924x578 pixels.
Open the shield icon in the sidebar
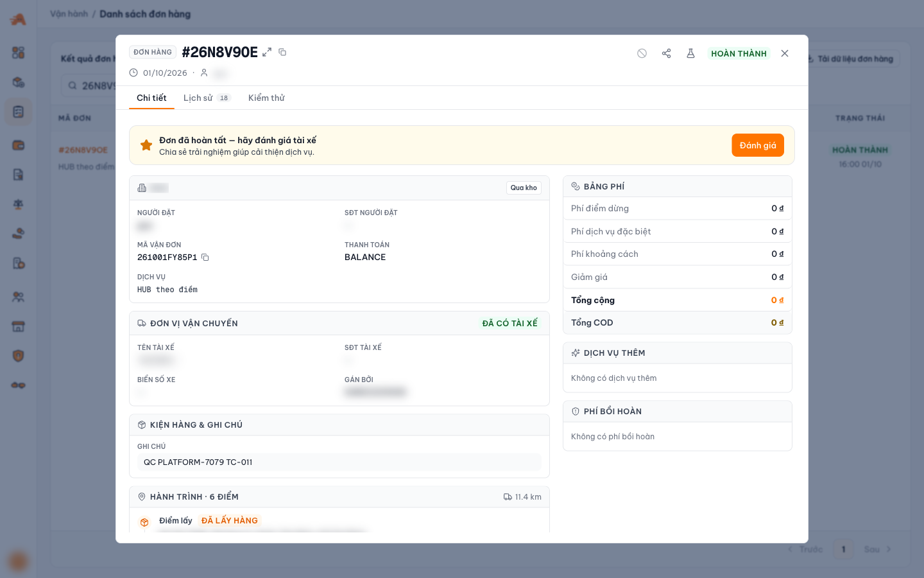(x=18, y=356)
